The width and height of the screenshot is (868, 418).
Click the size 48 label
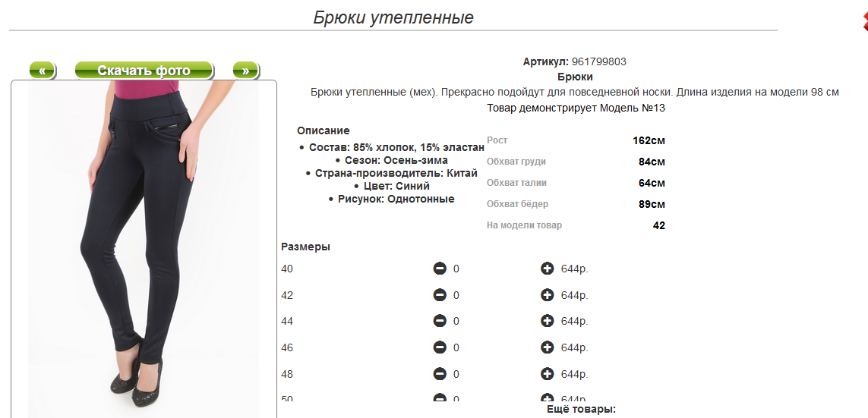(x=287, y=374)
